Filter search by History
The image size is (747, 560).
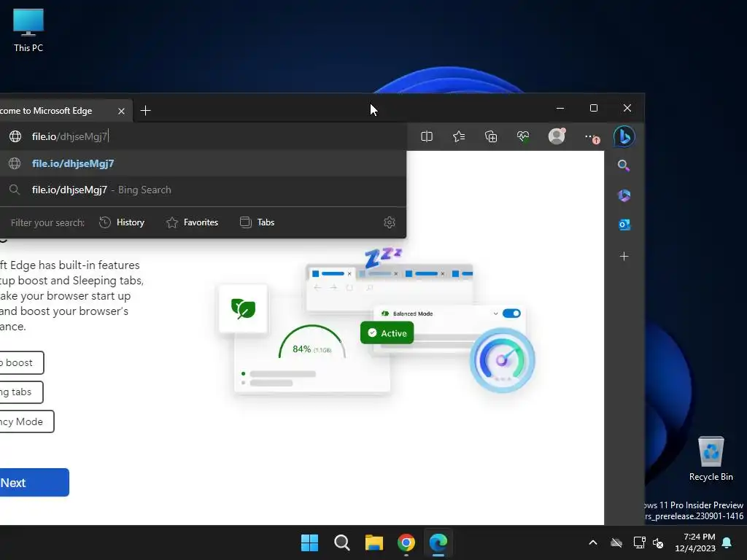click(x=122, y=222)
